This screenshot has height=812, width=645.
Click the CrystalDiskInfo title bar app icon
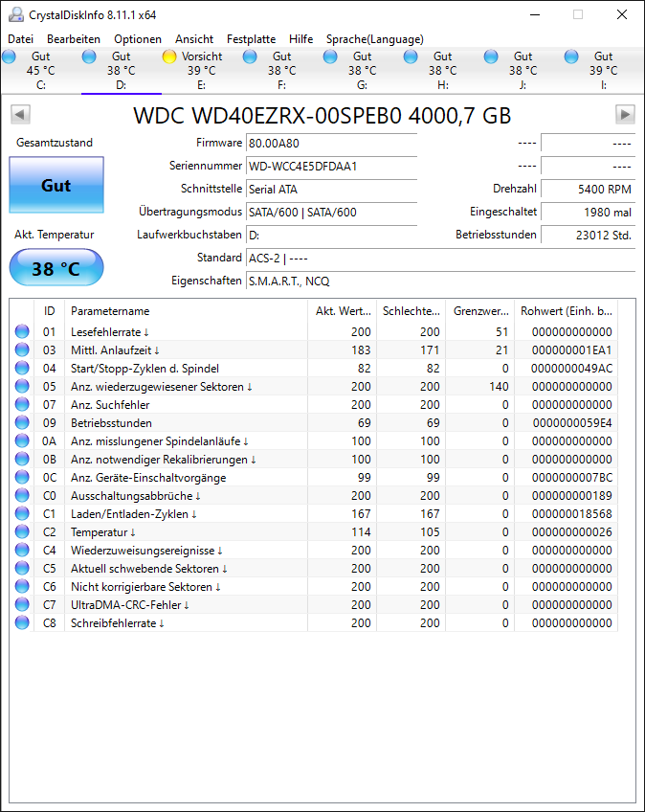point(16,14)
